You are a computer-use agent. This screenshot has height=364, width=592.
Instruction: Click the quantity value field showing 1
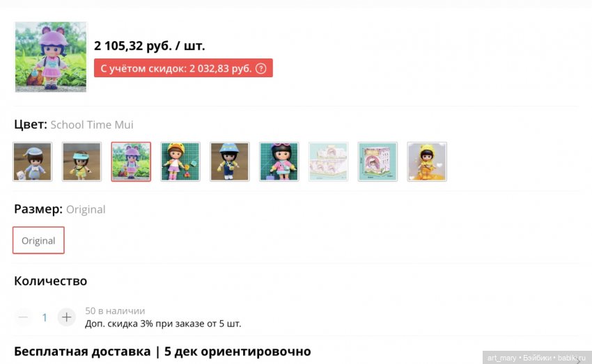click(x=45, y=317)
